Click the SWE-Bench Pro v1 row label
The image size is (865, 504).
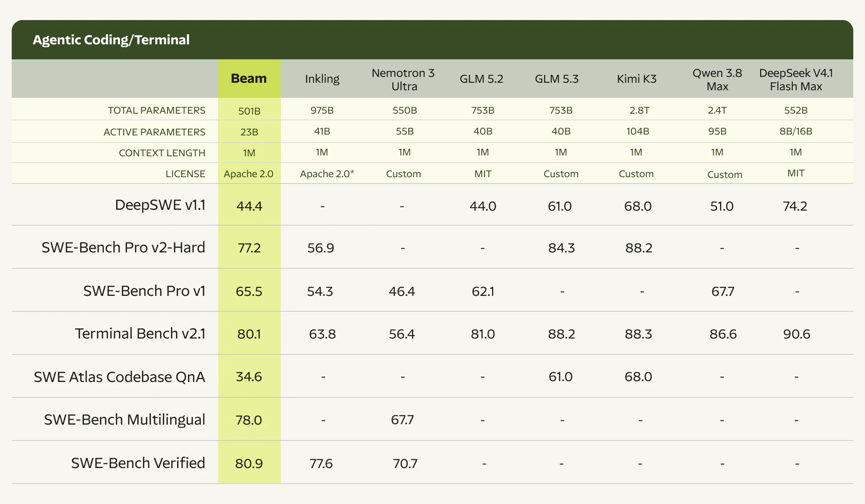(x=144, y=291)
